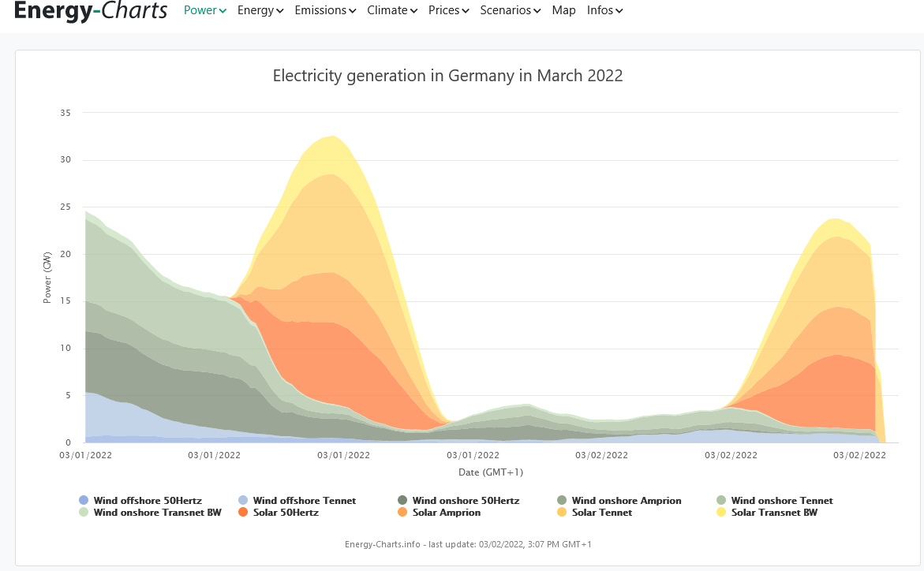
Task: Click the Energy-Charts logo
Action: pyautogui.click(x=91, y=11)
